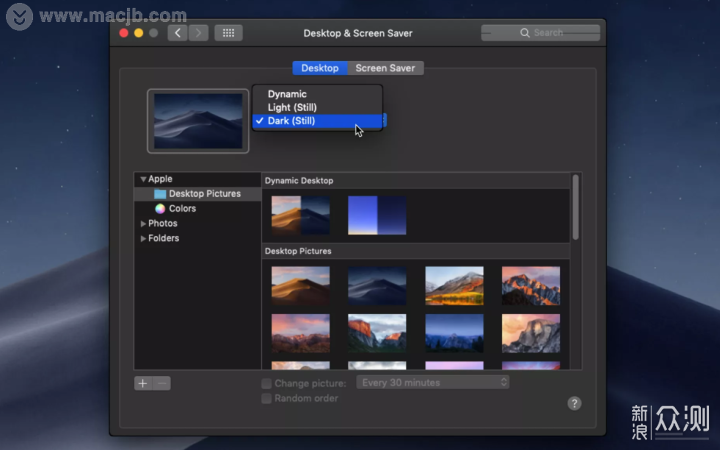Screen dimensions: 720x450
Task: Click the wallpaper list scrollbar
Action: [x=575, y=207]
